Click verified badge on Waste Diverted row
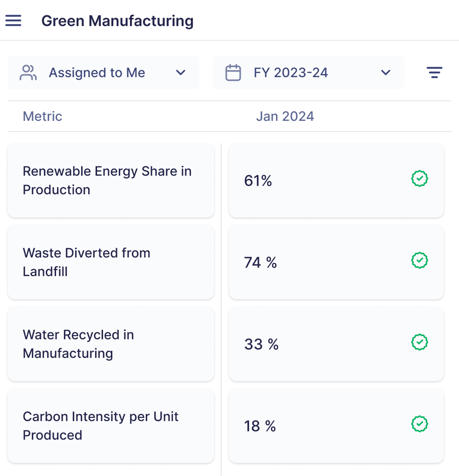 (419, 260)
